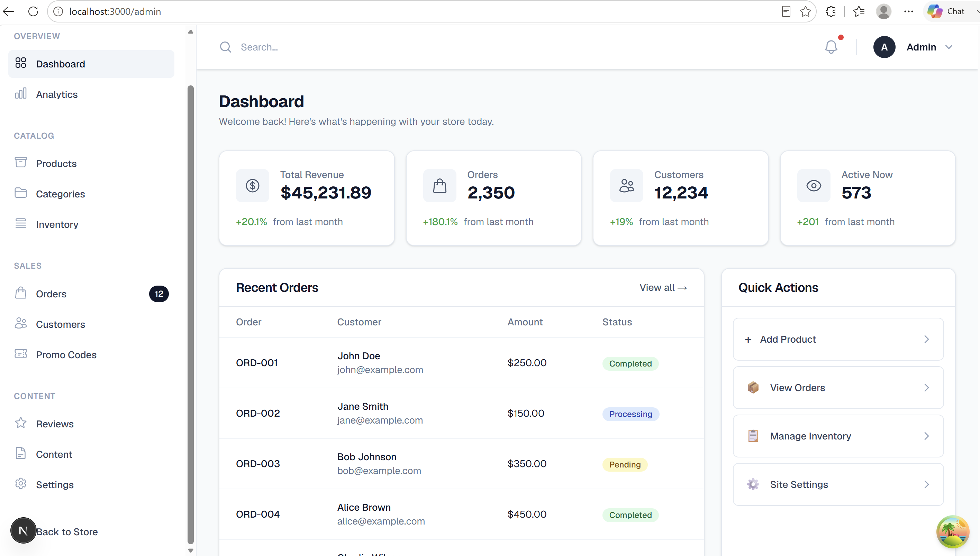The width and height of the screenshot is (980, 556).
Task: Click the sidebar vertical scrollbar
Action: point(191,314)
